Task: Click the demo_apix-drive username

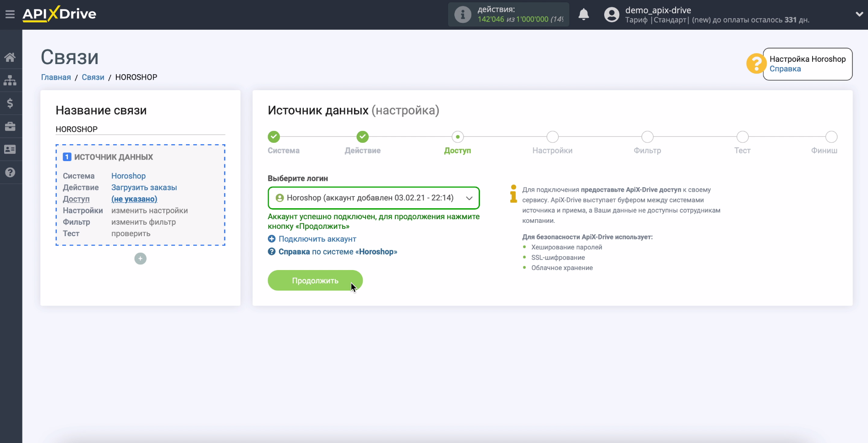Action: [x=658, y=10]
